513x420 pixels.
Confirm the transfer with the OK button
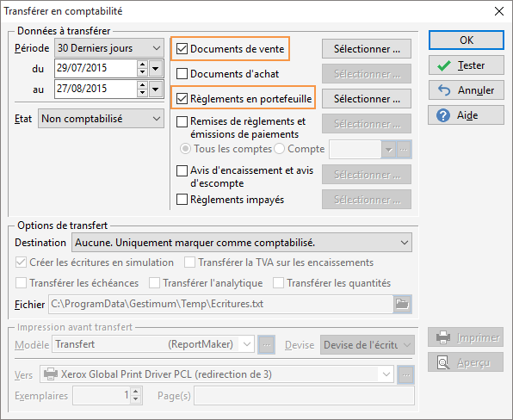(x=467, y=40)
